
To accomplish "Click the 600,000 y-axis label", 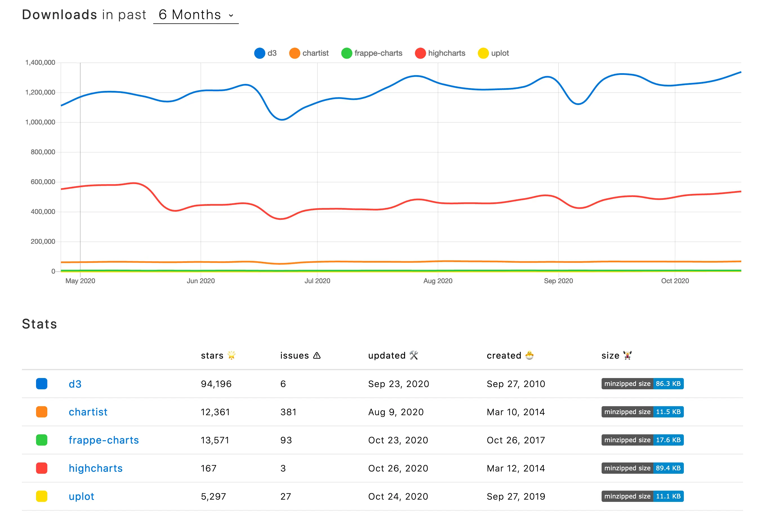I will pos(43,182).
